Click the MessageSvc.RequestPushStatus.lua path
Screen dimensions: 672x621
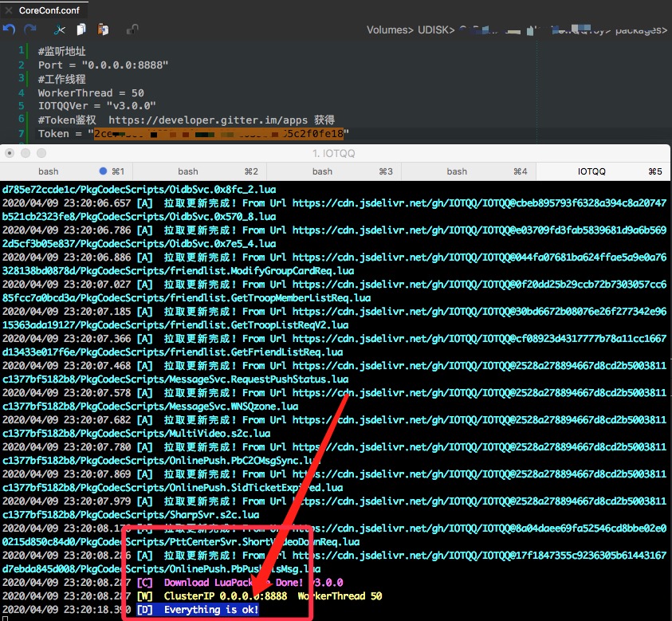coord(259,379)
